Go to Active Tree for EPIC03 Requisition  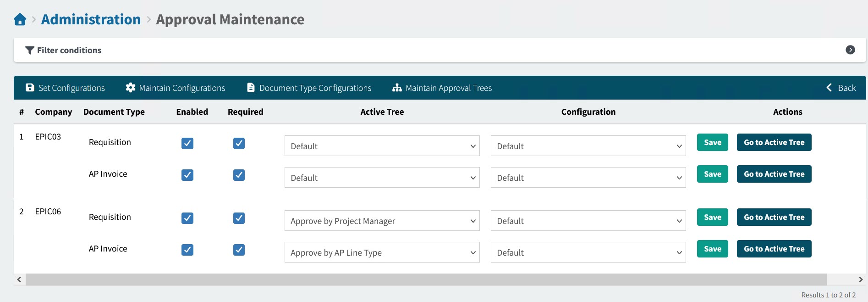coord(774,142)
